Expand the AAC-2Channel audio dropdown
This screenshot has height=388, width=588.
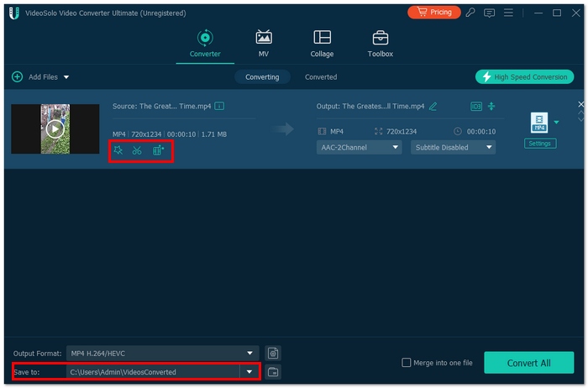[x=359, y=147]
